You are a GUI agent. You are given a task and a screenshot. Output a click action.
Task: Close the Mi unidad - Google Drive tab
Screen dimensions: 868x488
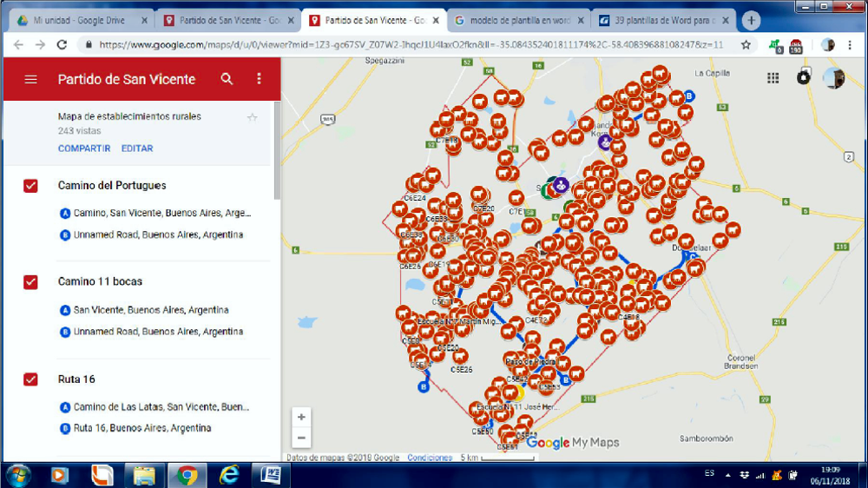144,21
